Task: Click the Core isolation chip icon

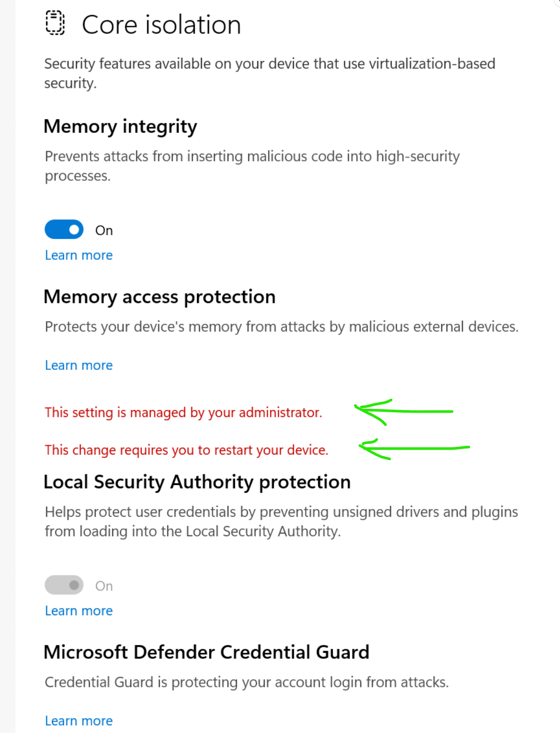Action: (55, 23)
